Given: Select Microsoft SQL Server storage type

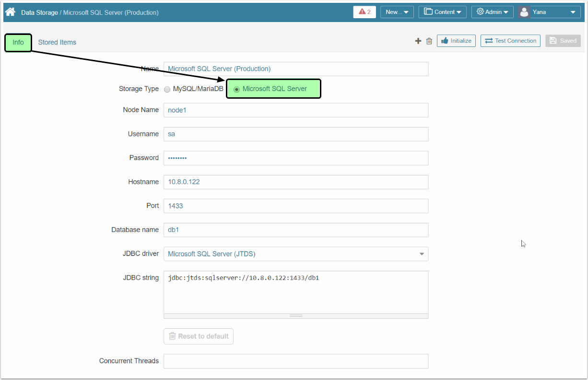Looking at the screenshot, I should [236, 89].
